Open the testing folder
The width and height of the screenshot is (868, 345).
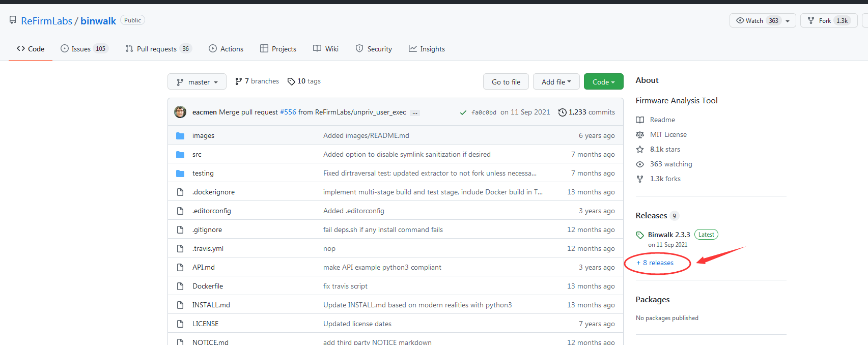203,174
